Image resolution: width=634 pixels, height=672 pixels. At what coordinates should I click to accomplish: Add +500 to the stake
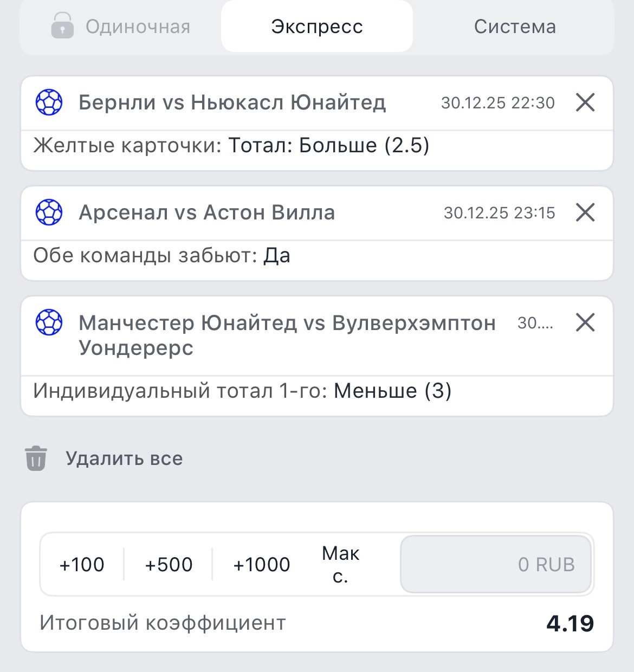[169, 565]
